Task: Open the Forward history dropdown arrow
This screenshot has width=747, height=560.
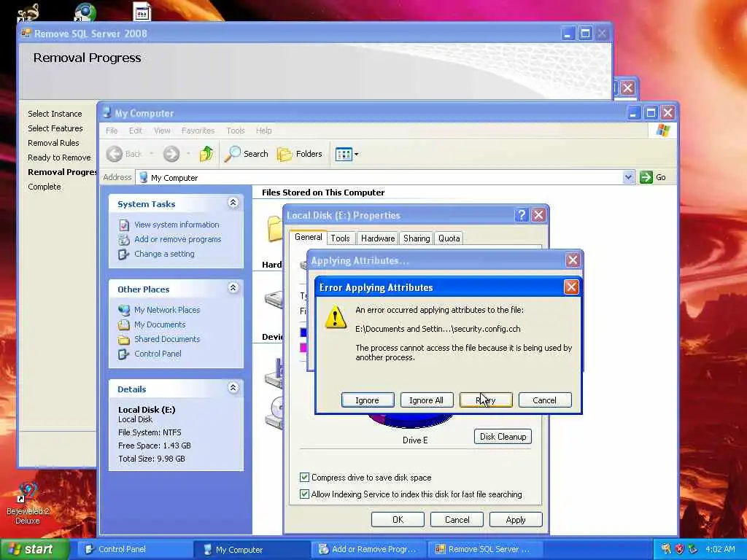Action: 189,154
